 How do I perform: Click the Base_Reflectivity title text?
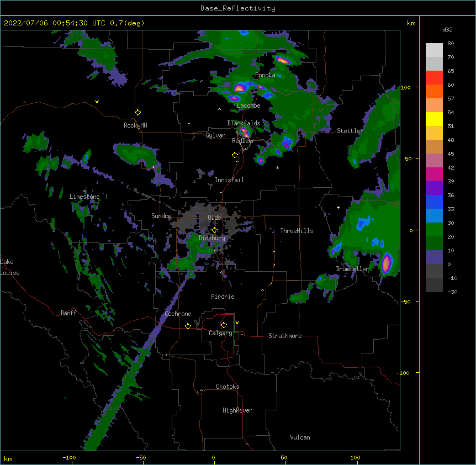238,8
